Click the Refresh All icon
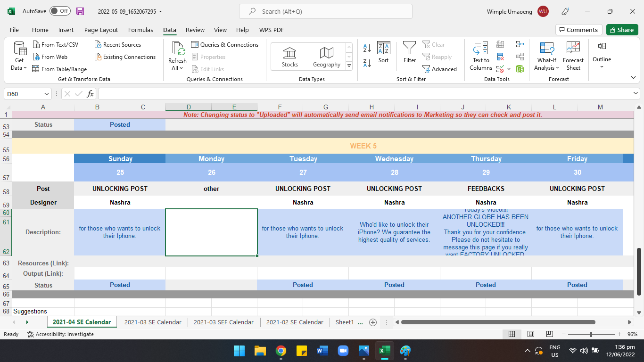Image resolution: width=644 pixels, height=362 pixels. [x=178, y=49]
